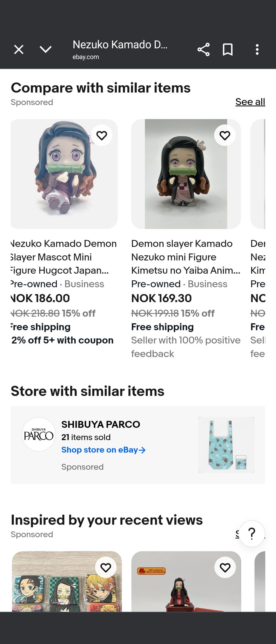The width and height of the screenshot is (276, 644).
Task: Expand the chevron down arrow in header
Action: 46,49
